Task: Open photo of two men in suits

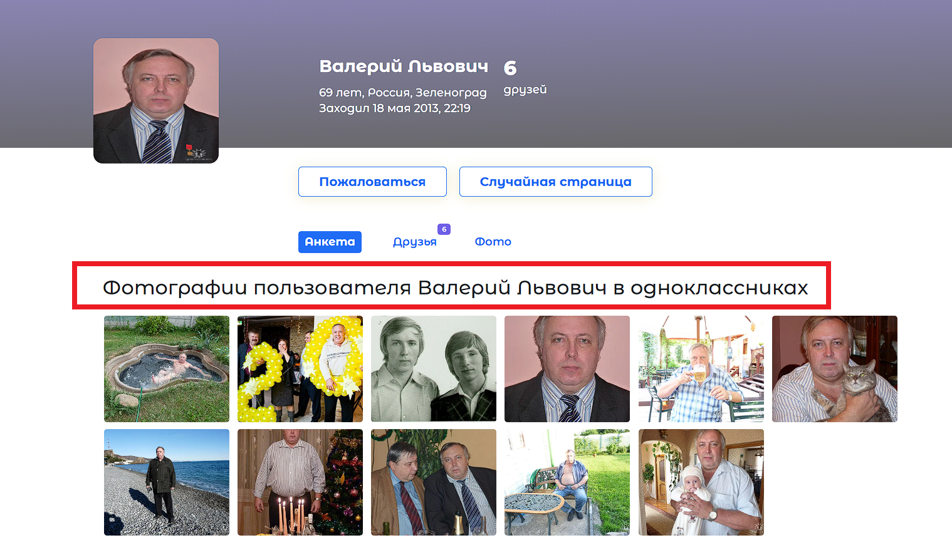Action: [434, 482]
